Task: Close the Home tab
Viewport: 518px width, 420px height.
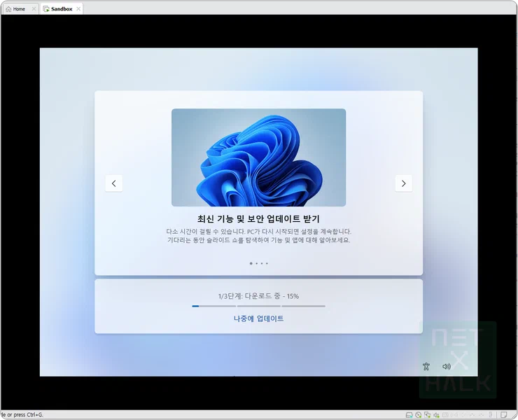Action: (x=34, y=9)
